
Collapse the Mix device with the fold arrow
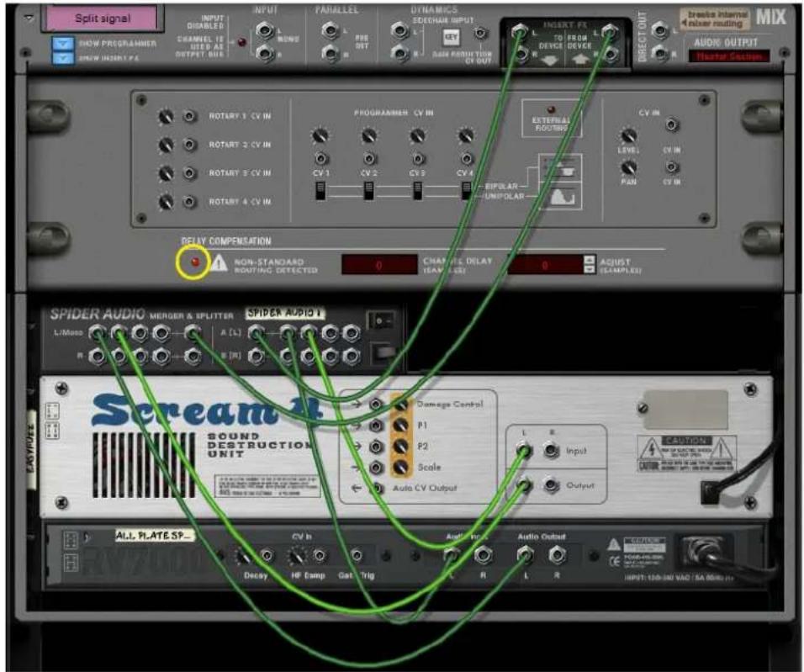click(x=29, y=18)
